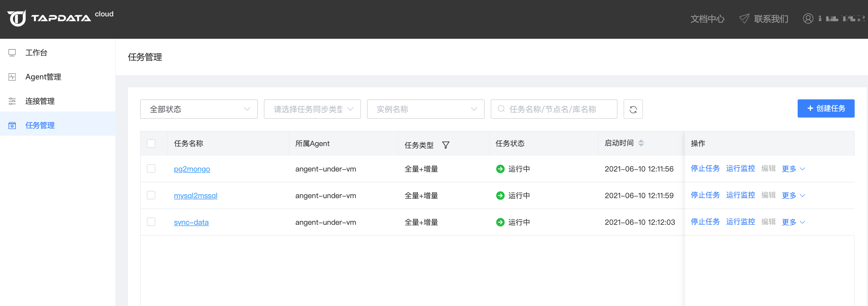Select the sync-data row checkbox
The image size is (868, 306).
151,222
